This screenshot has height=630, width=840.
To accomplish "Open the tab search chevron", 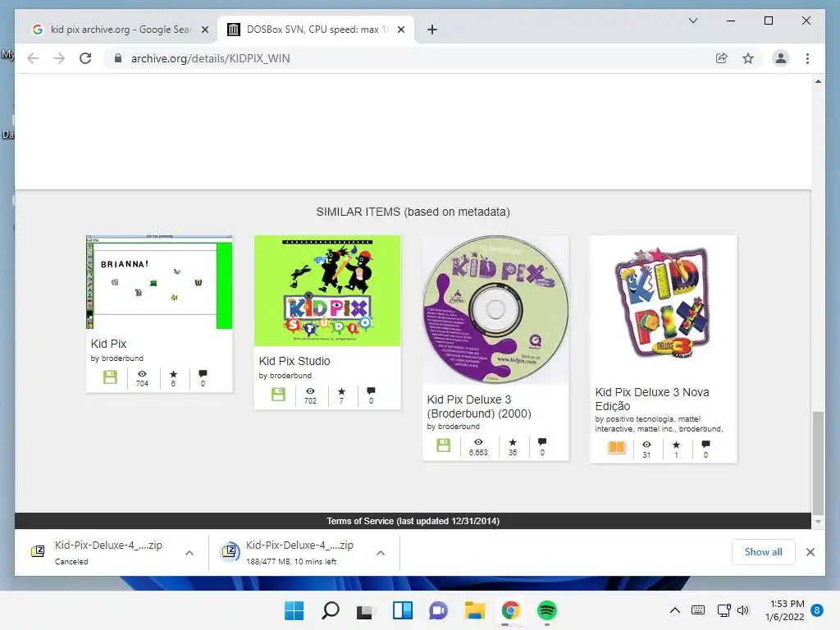I will [692, 21].
